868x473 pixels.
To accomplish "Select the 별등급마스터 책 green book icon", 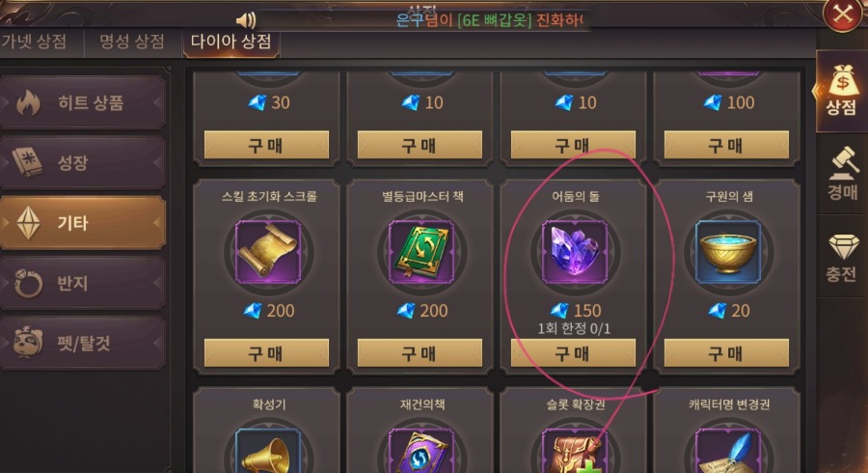I will pyautogui.click(x=421, y=252).
